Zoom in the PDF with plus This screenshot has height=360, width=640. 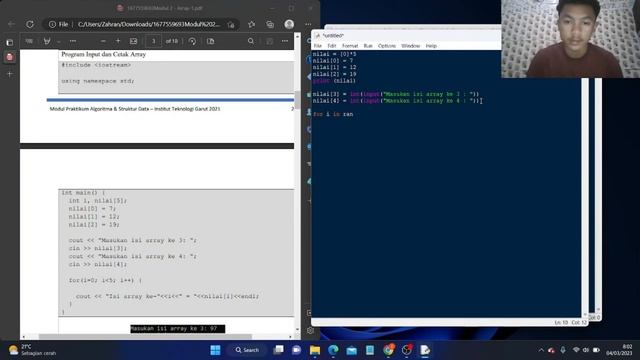point(118,41)
